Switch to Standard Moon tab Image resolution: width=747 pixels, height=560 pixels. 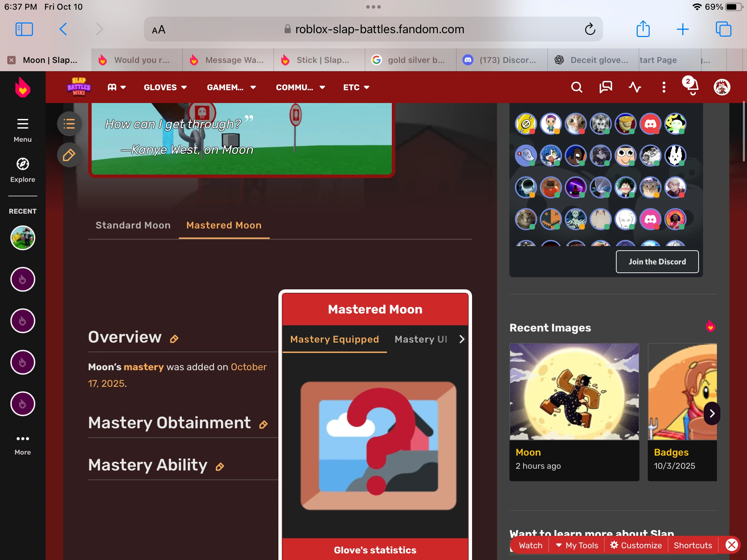(x=133, y=225)
